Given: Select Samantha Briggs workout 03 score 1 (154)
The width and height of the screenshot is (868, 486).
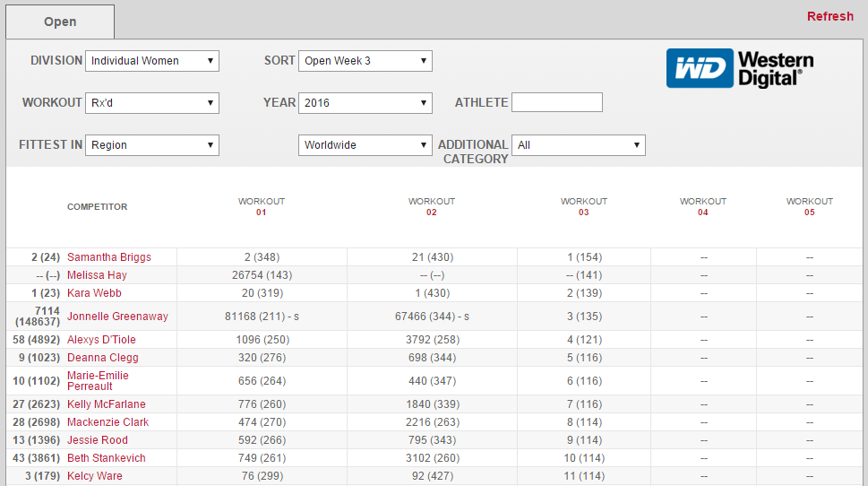Looking at the screenshot, I should (x=585, y=257).
